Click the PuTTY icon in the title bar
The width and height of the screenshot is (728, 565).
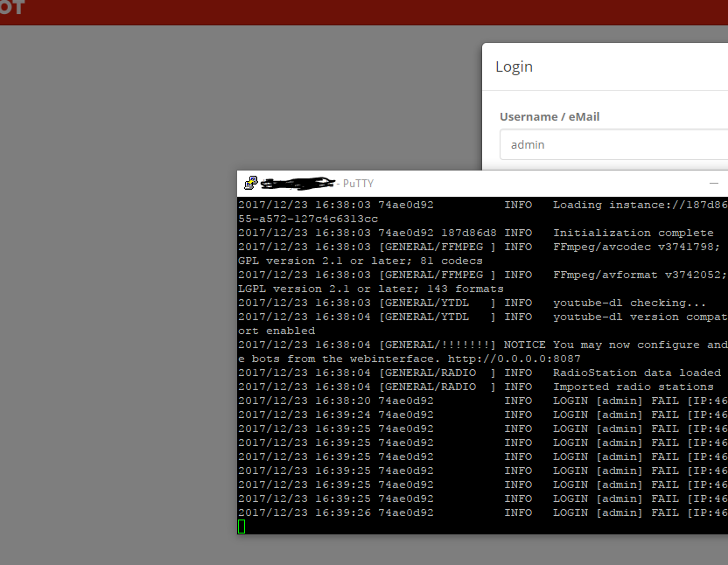click(x=251, y=183)
